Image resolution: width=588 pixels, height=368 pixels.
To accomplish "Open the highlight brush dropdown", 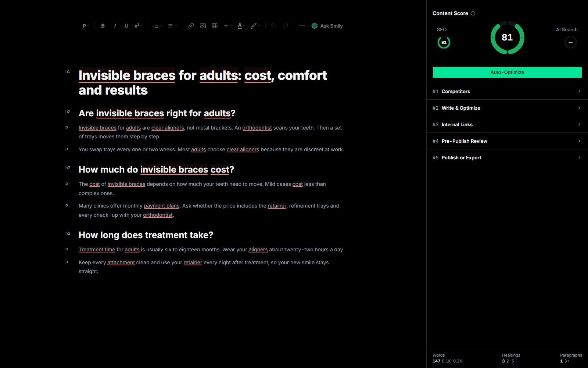I will point(255,26).
